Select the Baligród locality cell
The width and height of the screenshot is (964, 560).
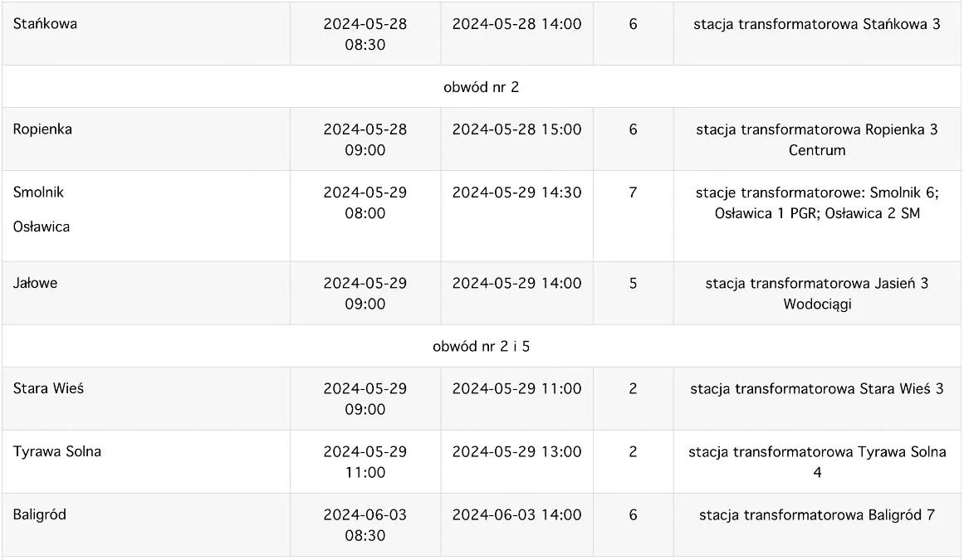coord(145,525)
